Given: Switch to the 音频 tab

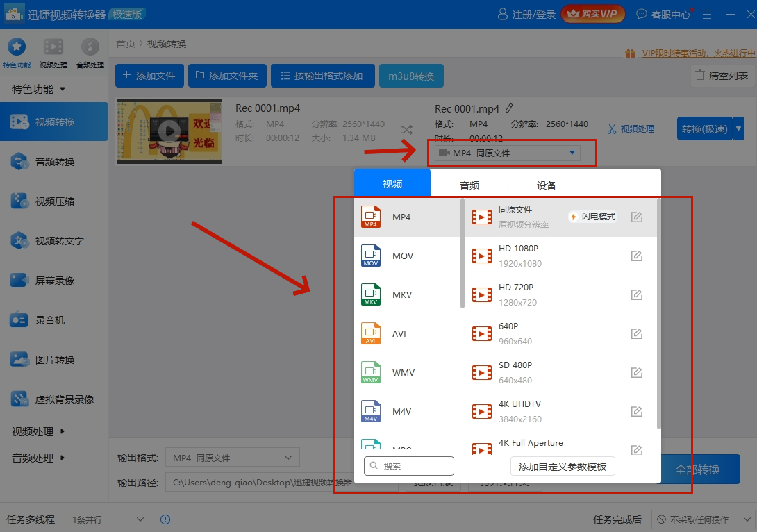Looking at the screenshot, I should [x=469, y=185].
